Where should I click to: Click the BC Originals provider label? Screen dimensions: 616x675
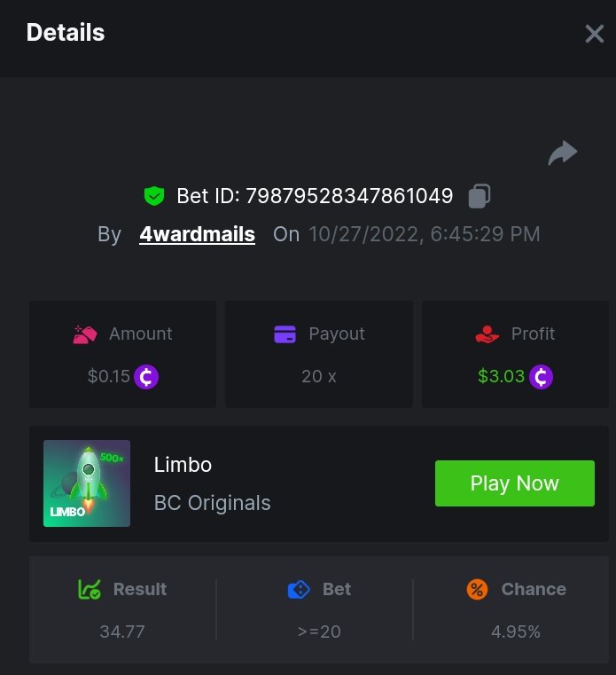212,503
